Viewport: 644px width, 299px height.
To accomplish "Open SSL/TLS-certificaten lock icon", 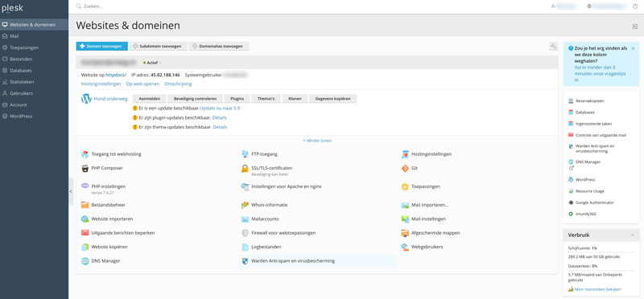I will point(245,168).
